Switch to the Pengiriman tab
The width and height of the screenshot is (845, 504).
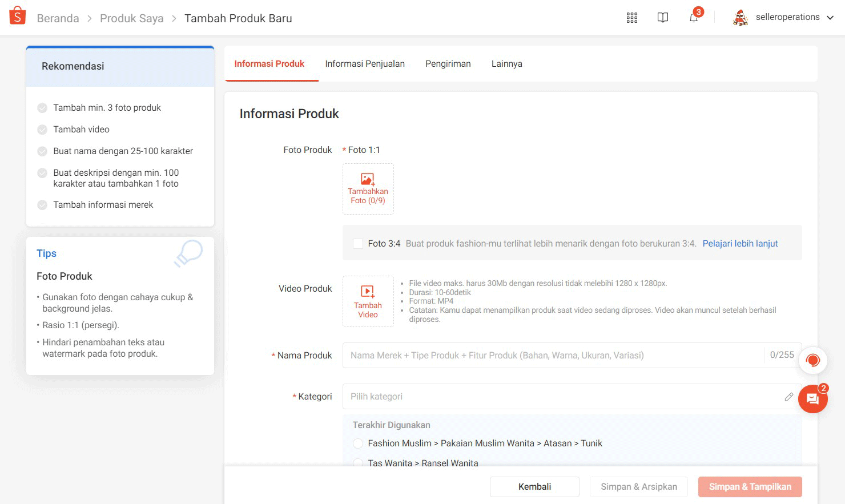(448, 64)
